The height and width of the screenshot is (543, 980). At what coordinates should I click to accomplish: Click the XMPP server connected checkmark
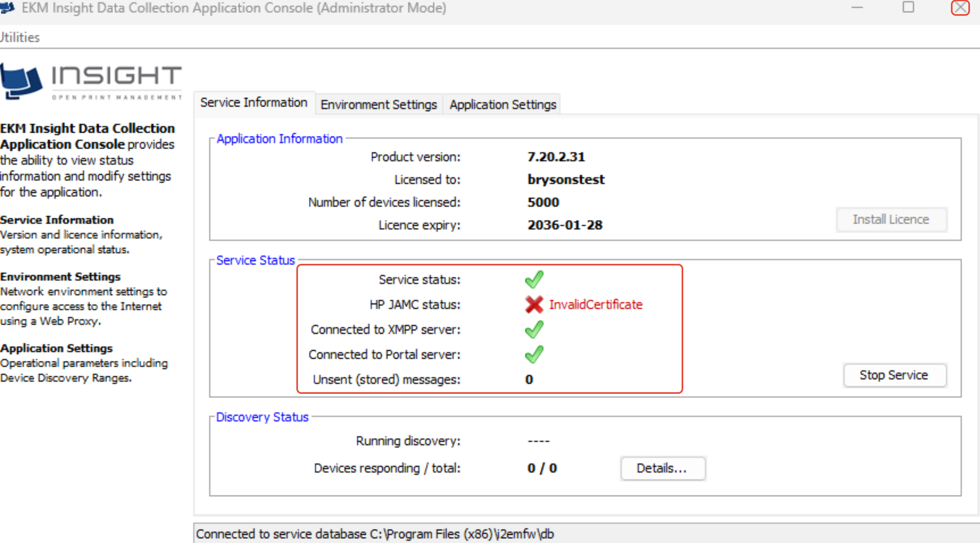click(x=534, y=329)
